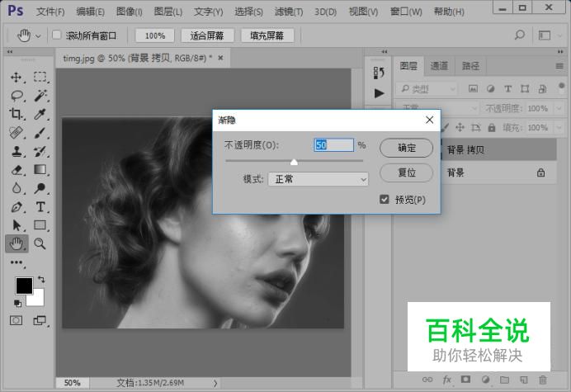Add layer style fx icon
Image resolution: width=571 pixels, height=392 pixels.
[446, 380]
